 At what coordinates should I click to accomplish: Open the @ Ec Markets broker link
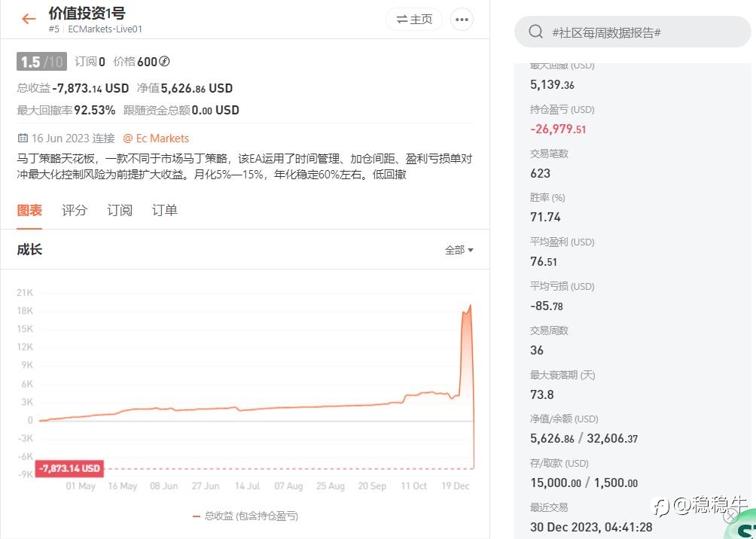pos(156,139)
